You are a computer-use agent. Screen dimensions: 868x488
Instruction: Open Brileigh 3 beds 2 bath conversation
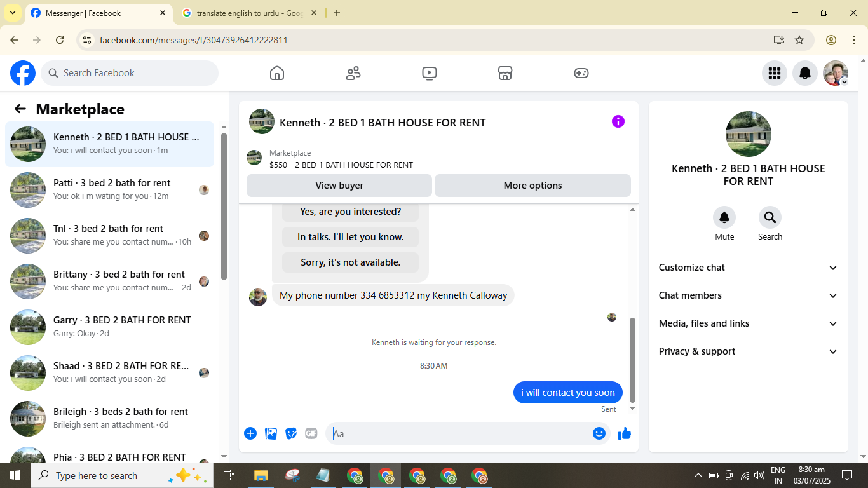110,419
